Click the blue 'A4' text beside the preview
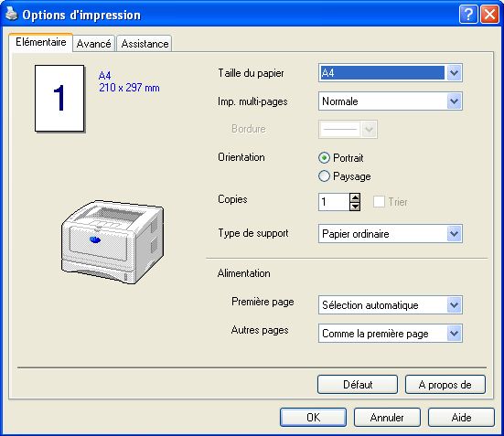Screen dimensions: 504x436 [105, 76]
